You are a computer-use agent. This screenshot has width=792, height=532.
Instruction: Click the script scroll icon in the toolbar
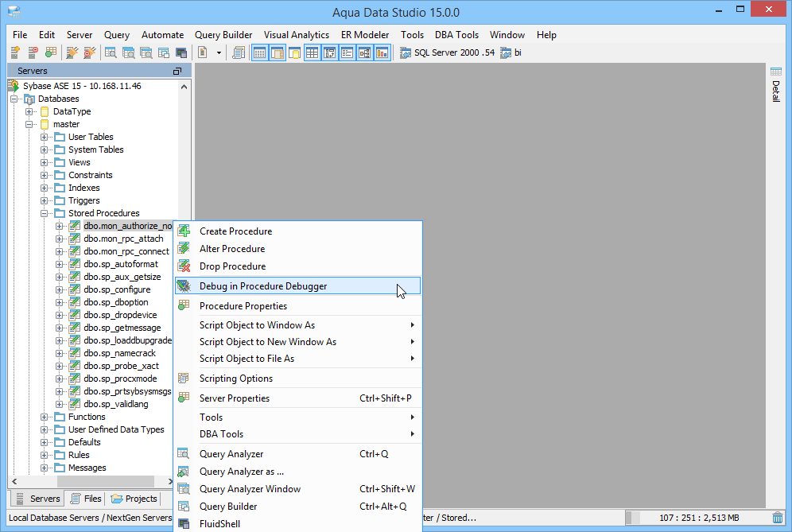coord(239,52)
